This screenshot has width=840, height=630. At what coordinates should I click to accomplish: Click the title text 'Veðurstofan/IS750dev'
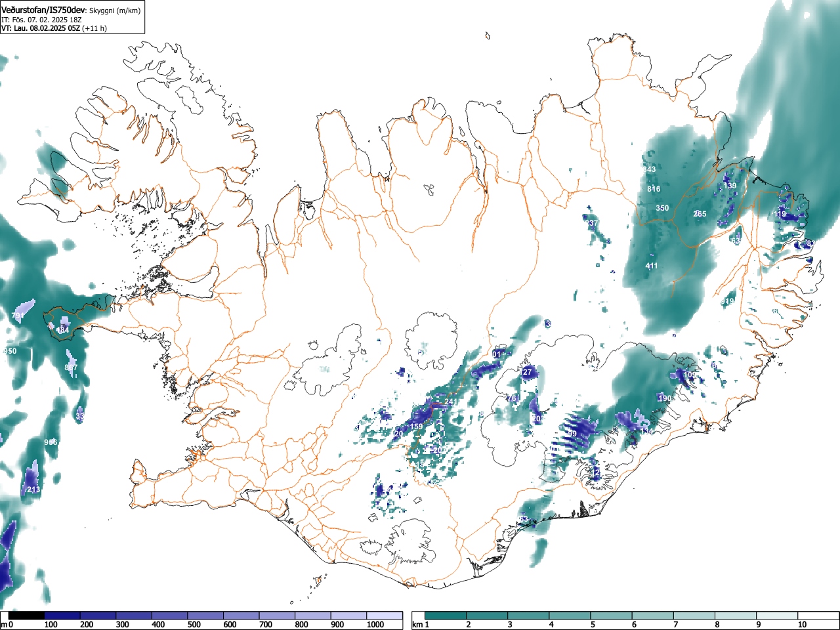click(43, 10)
